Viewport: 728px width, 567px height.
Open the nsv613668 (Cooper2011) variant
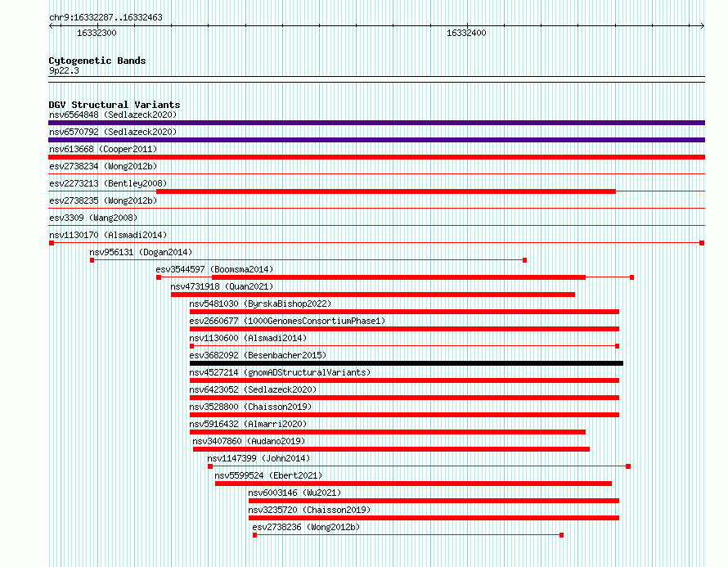(x=103, y=149)
